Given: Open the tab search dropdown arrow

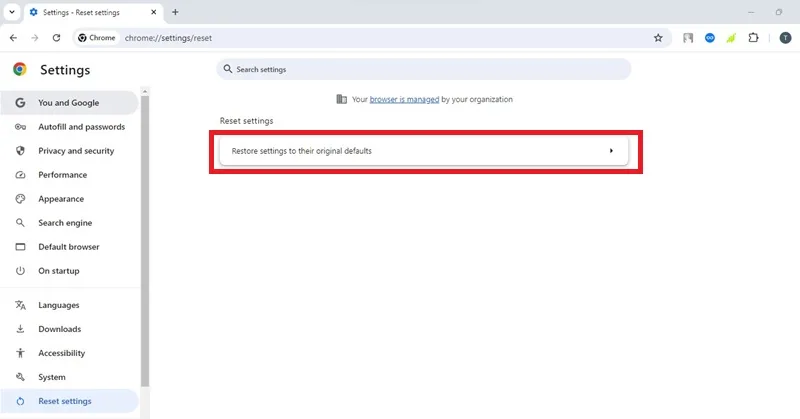Looking at the screenshot, I should click(x=12, y=12).
